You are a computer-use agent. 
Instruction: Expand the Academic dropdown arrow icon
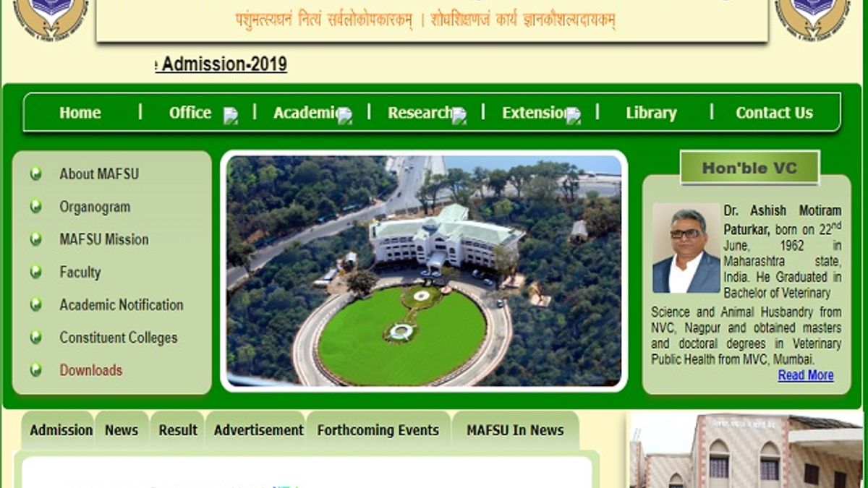[x=344, y=116]
